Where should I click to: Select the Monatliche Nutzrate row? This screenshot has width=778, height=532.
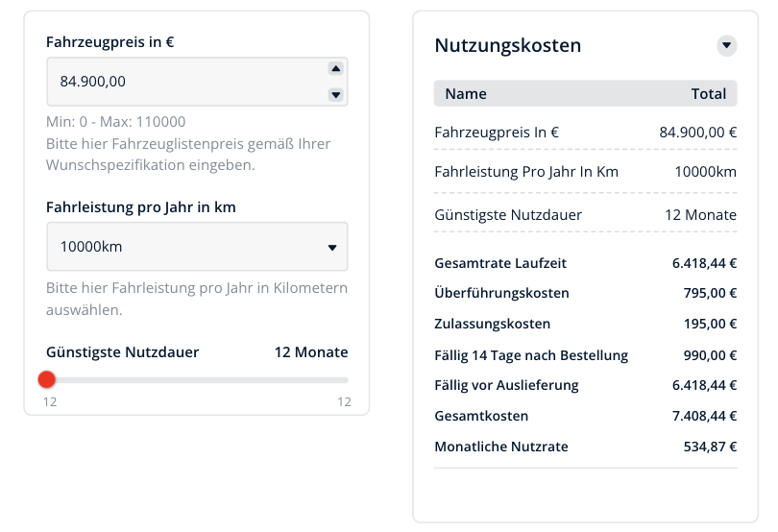[500, 447]
